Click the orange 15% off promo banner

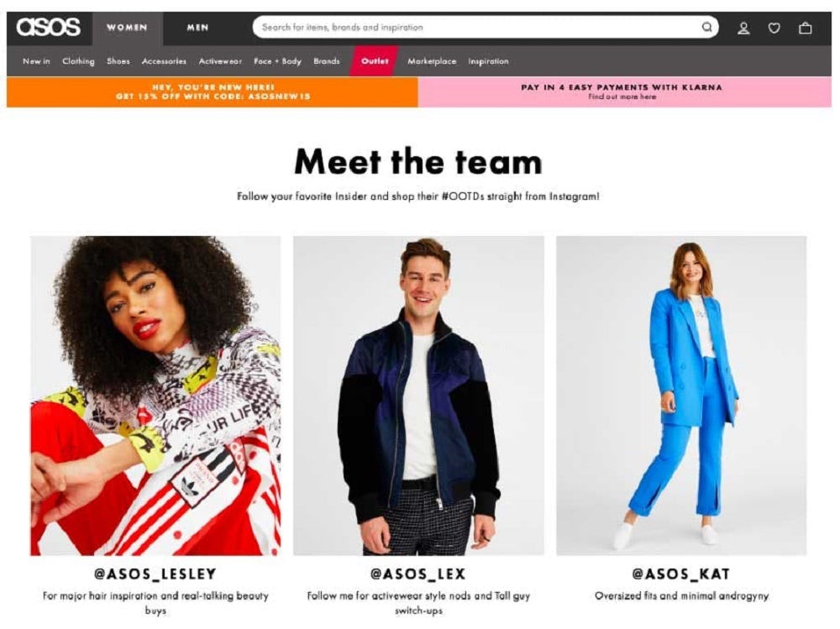click(x=213, y=92)
